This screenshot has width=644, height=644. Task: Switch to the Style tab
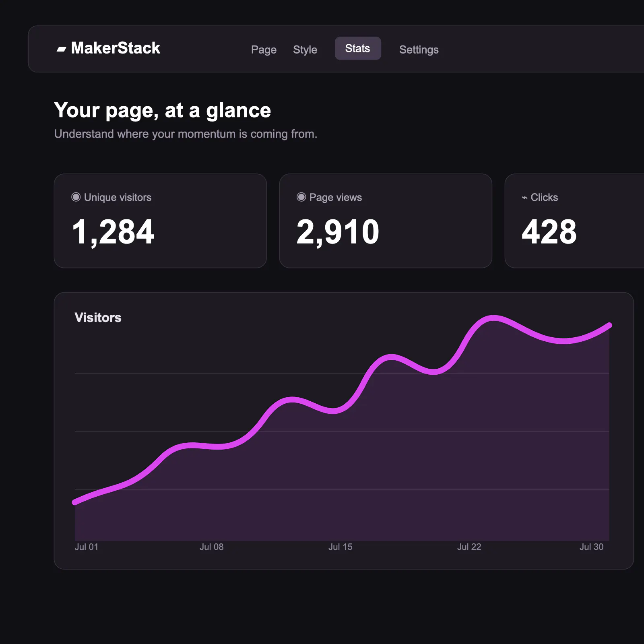coord(305,50)
